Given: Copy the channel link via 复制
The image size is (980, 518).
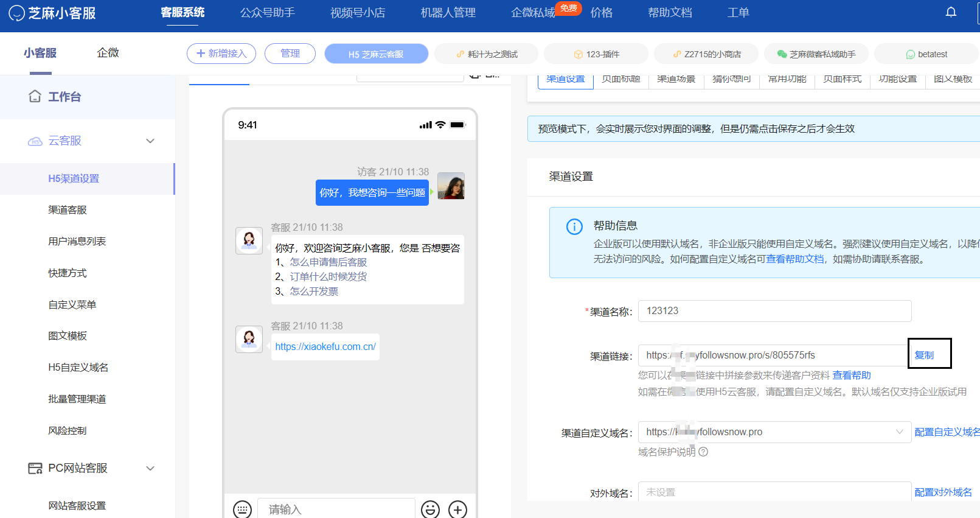Looking at the screenshot, I should [924, 355].
